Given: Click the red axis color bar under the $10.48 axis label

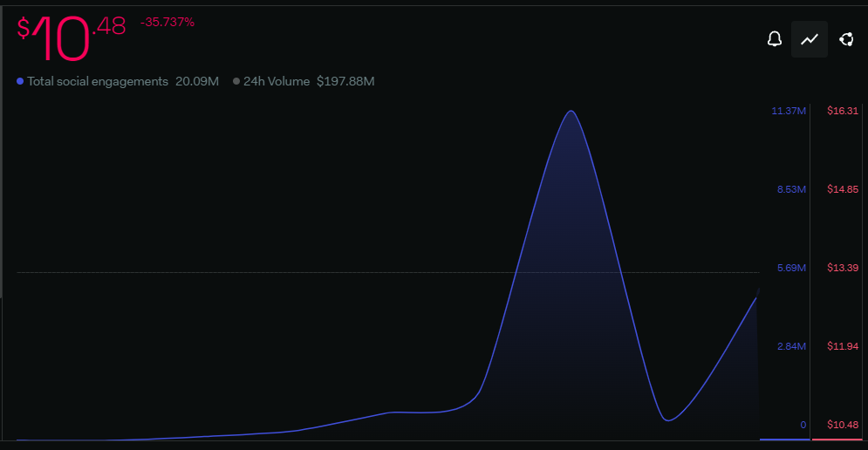Looking at the screenshot, I should pos(837,440).
